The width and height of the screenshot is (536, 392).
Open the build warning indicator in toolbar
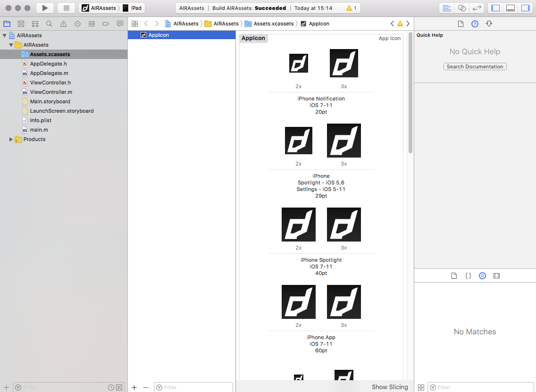[352, 8]
